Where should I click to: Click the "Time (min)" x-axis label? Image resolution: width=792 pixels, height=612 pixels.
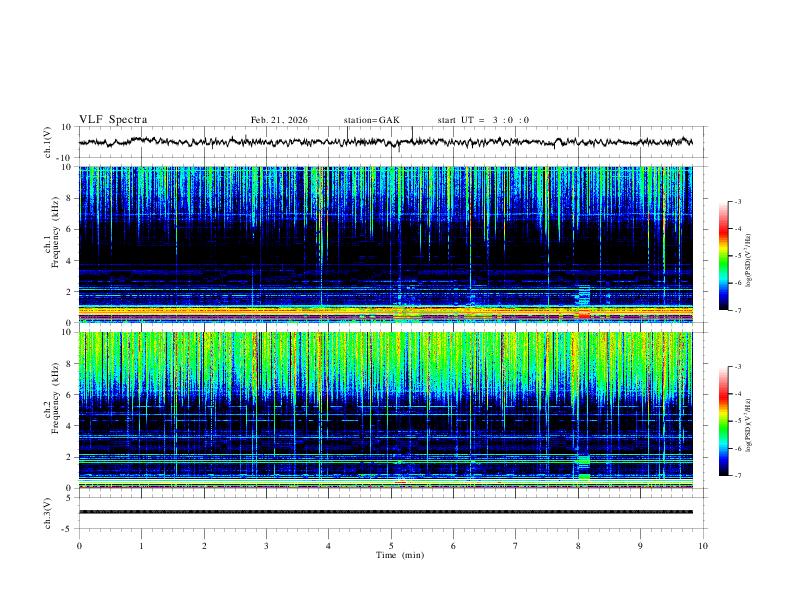click(x=400, y=555)
